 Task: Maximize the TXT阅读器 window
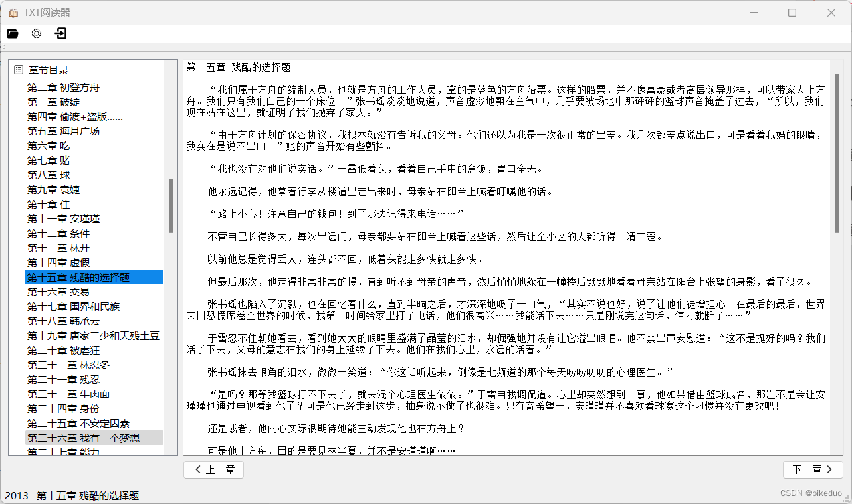point(792,13)
